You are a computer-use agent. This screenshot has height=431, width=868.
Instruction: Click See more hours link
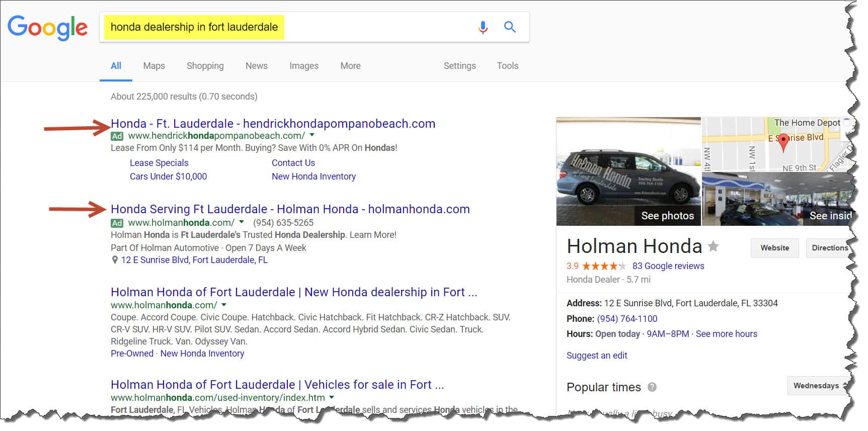(726, 334)
